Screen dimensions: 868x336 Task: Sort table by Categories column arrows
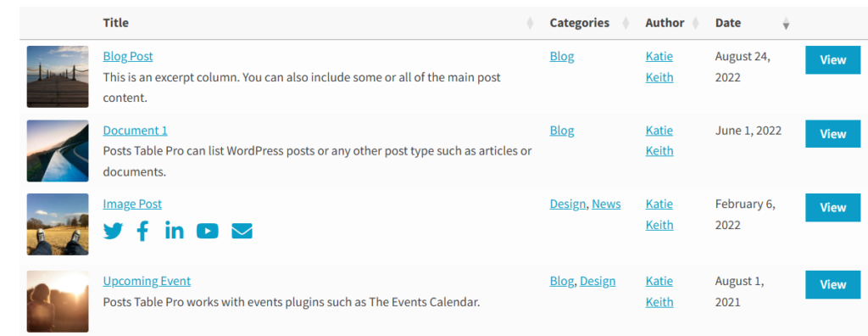pyautogui.click(x=626, y=23)
